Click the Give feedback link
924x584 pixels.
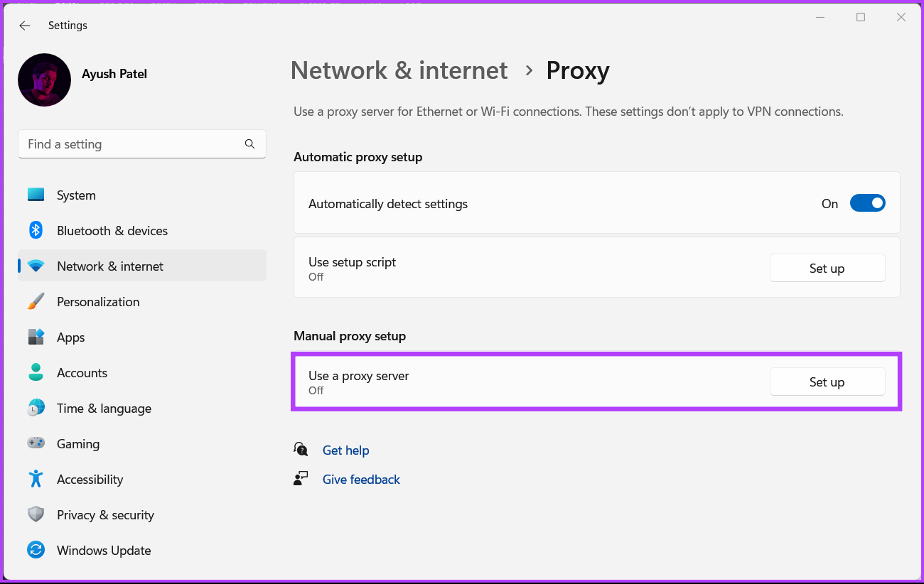361,479
